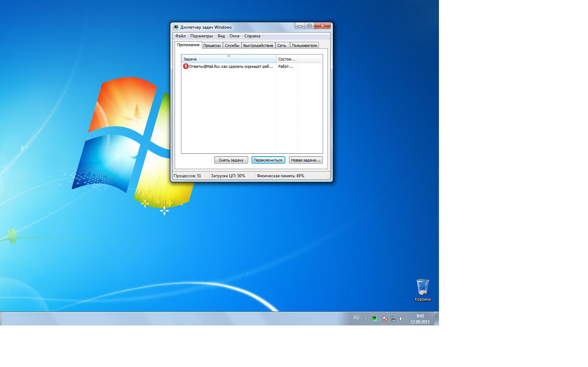Switch to the Службы tab
The height and width of the screenshot is (367, 588).
point(232,46)
